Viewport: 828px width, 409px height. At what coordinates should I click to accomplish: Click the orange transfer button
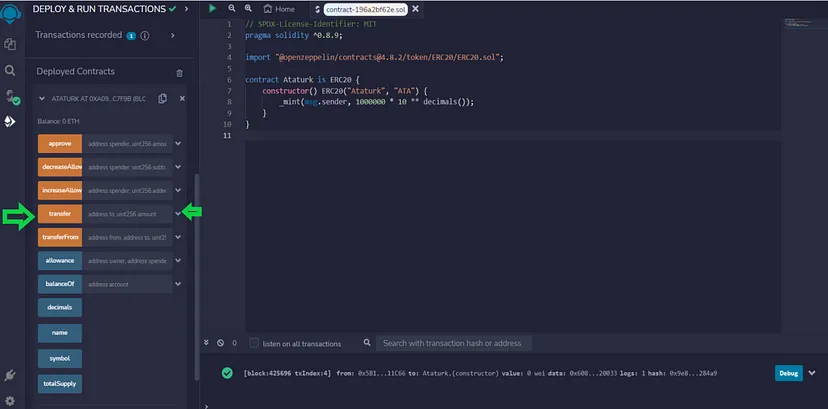[x=60, y=213]
